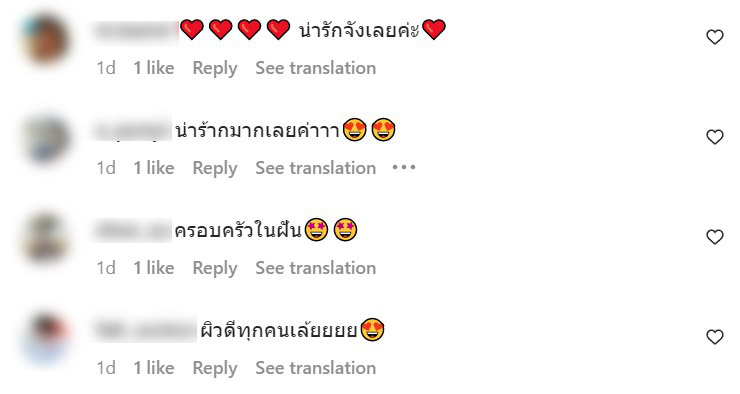View likes on the second comment

point(154,168)
